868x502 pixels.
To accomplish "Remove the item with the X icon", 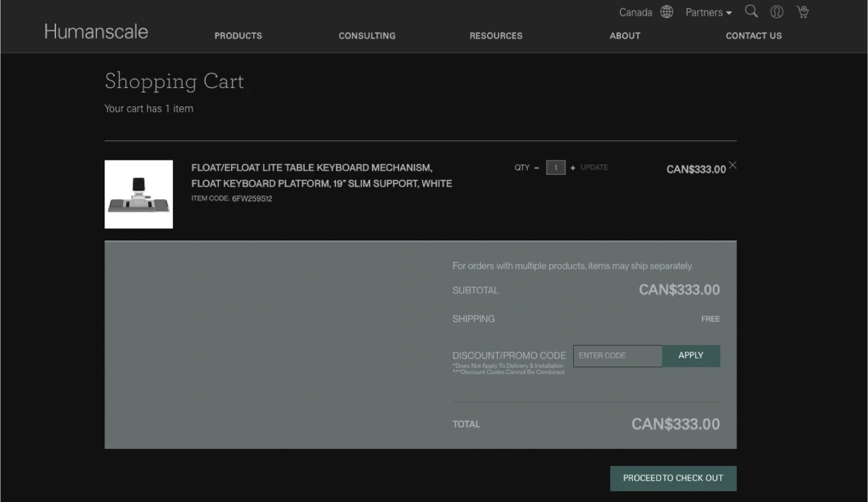I will coord(732,165).
